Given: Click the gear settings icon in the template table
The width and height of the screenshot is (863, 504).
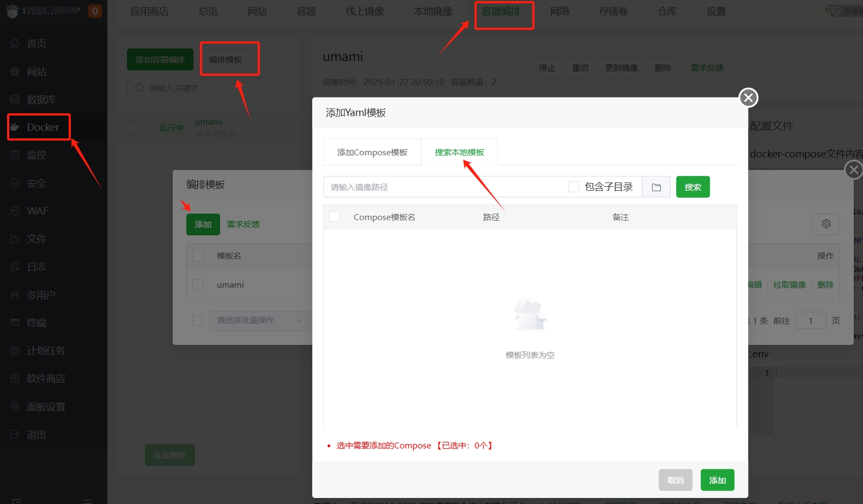Looking at the screenshot, I should (826, 224).
